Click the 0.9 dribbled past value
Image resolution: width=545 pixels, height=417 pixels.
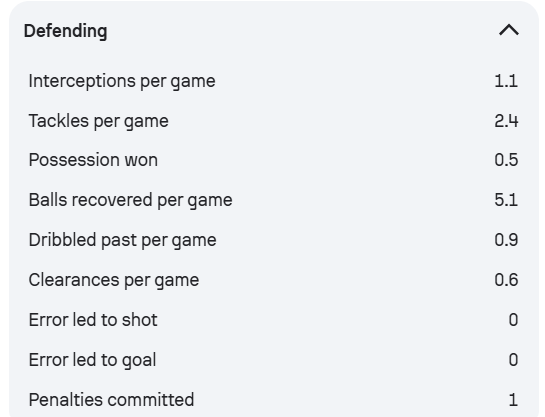pos(506,240)
